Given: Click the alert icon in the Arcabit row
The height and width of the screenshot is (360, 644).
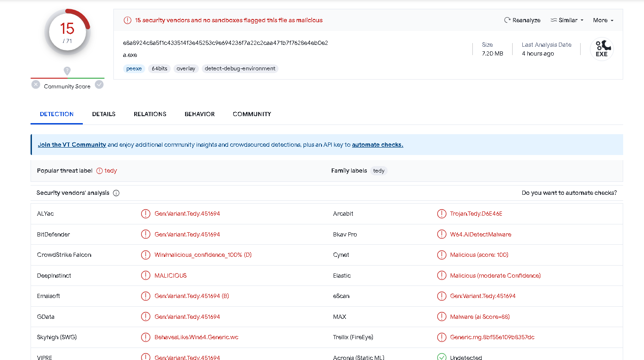Looking at the screenshot, I should click(x=441, y=214).
